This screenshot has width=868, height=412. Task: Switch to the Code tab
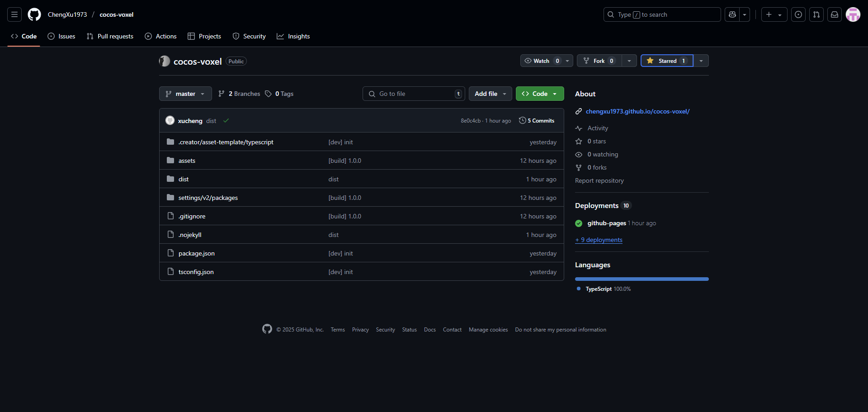(x=24, y=36)
